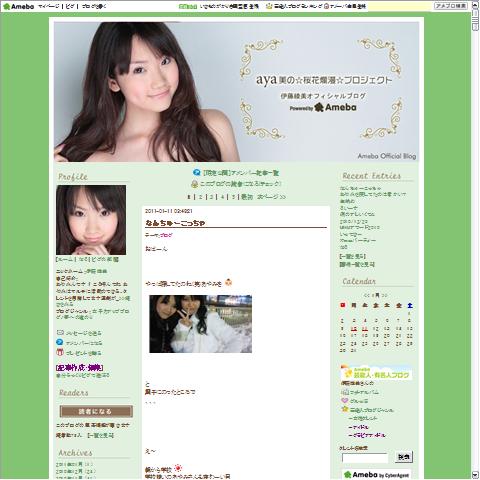The height and width of the screenshot is (480, 480).
Task: Click the Ameblo search button in top bar
Action: point(451,6)
